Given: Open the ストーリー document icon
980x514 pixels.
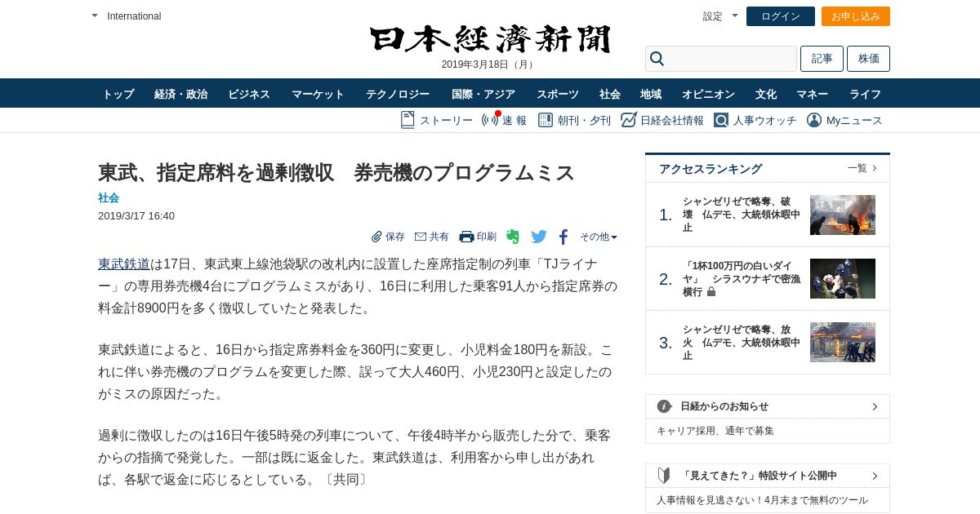Looking at the screenshot, I should point(408,120).
